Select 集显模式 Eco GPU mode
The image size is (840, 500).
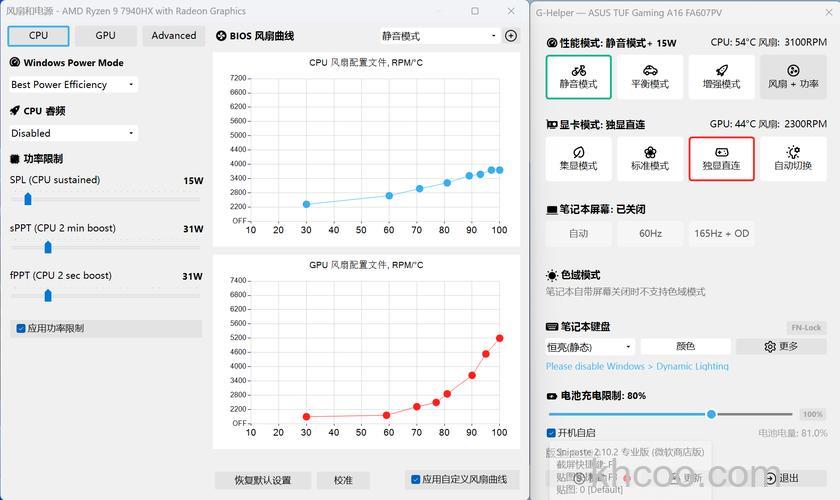pos(579,158)
